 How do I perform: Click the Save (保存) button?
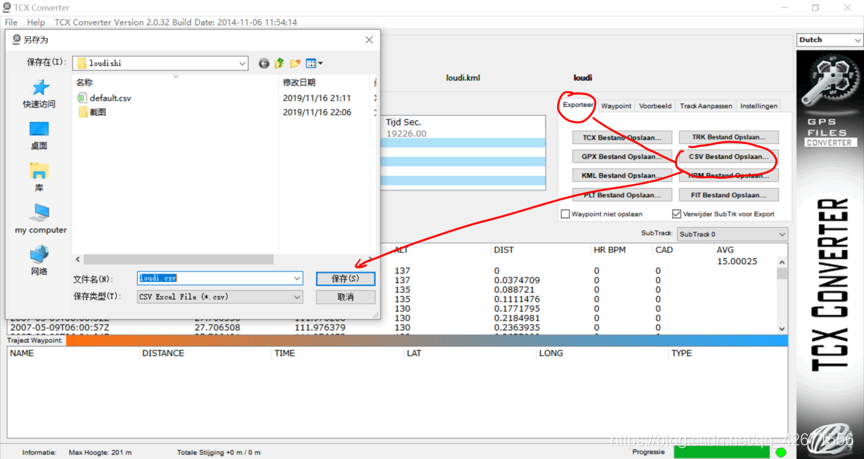345,278
